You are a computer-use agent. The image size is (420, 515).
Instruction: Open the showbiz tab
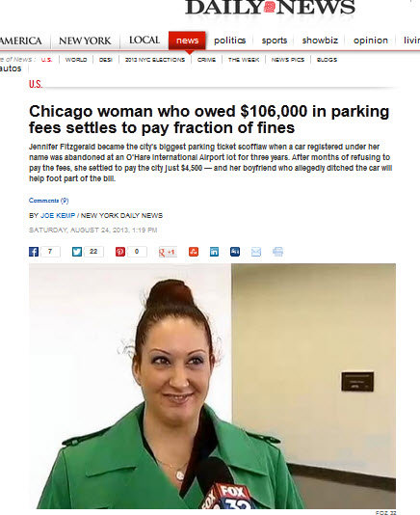pyautogui.click(x=320, y=41)
